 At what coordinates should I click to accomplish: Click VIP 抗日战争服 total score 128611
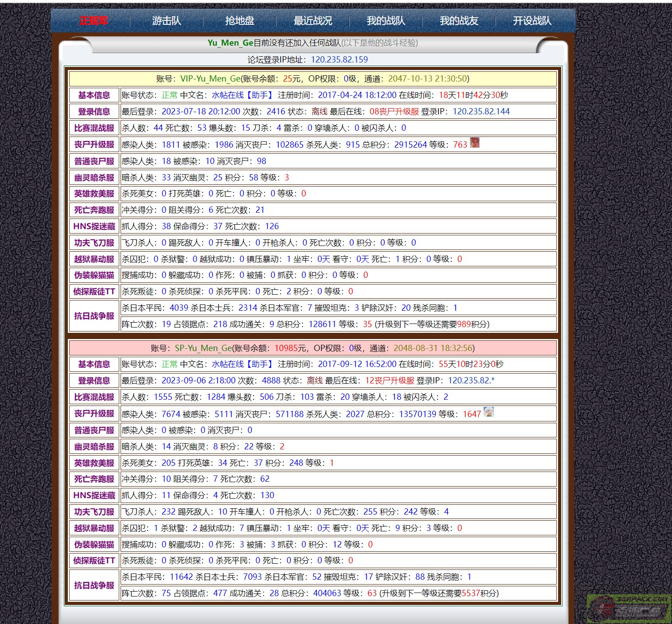coord(322,324)
